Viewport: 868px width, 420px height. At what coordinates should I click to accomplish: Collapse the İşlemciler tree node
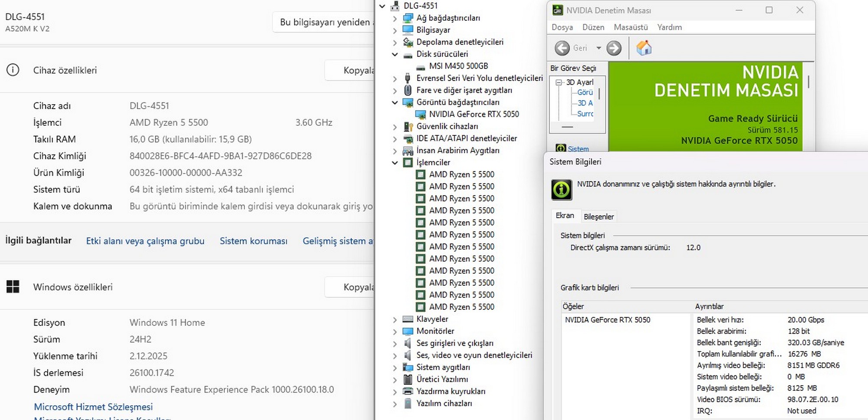pyautogui.click(x=395, y=163)
